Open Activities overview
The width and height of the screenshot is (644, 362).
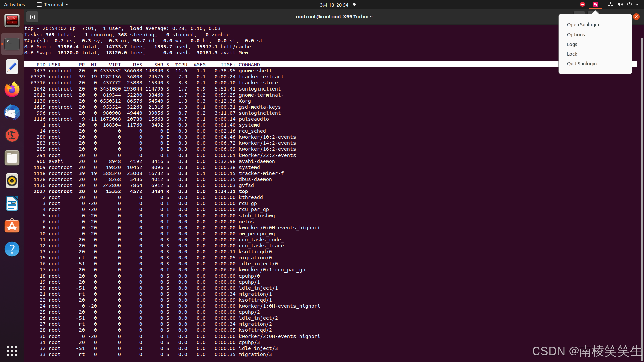(x=14, y=5)
